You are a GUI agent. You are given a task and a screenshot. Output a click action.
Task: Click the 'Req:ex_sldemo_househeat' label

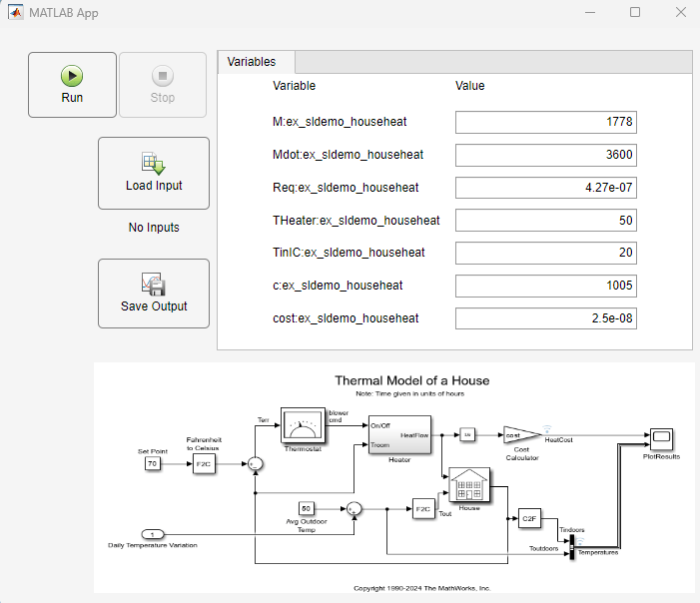point(346,188)
